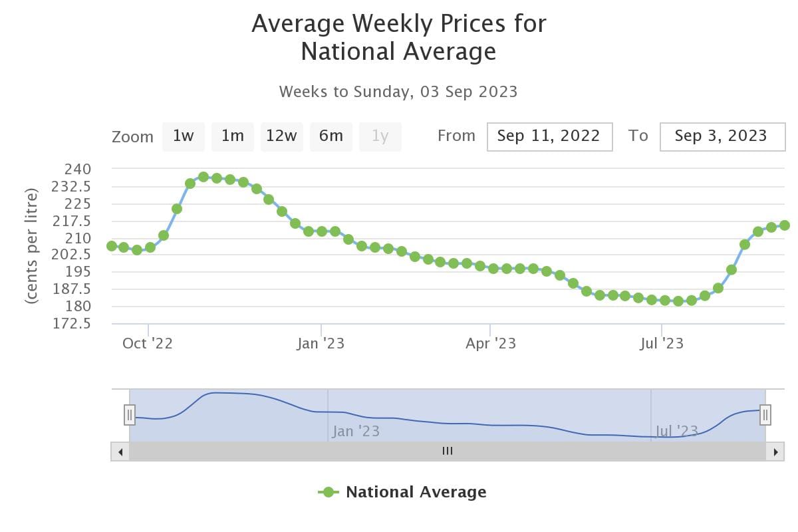This screenshot has width=798, height=532.
Task: Select the 1w zoom button
Action: [183, 136]
